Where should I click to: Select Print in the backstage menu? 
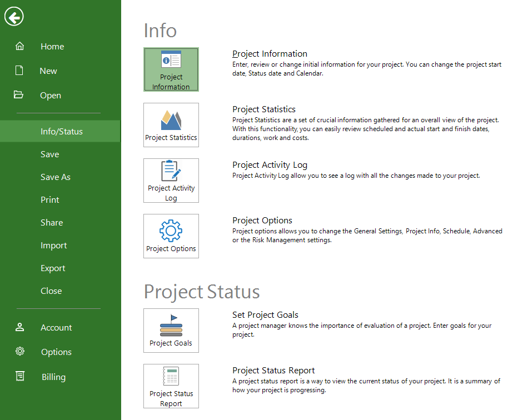(x=50, y=200)
